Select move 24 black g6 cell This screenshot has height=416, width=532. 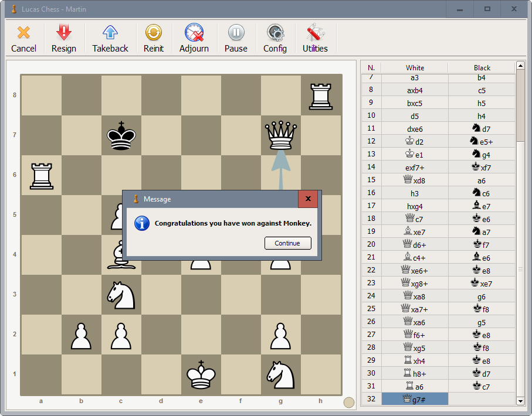(482, 296)
